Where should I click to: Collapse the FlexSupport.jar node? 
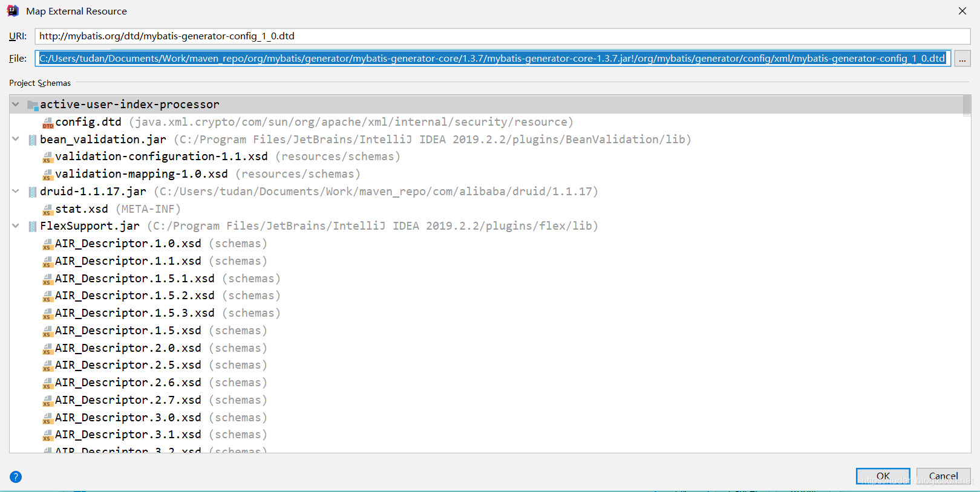(16, 225)
